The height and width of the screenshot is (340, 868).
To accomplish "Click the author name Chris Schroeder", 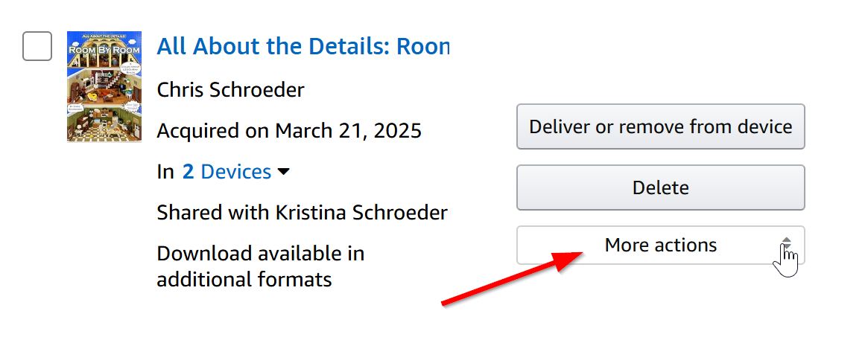I will [230, 91].
